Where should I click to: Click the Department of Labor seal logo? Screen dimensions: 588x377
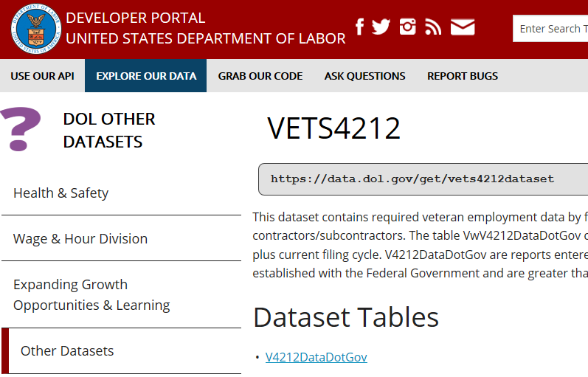[35, 29]
